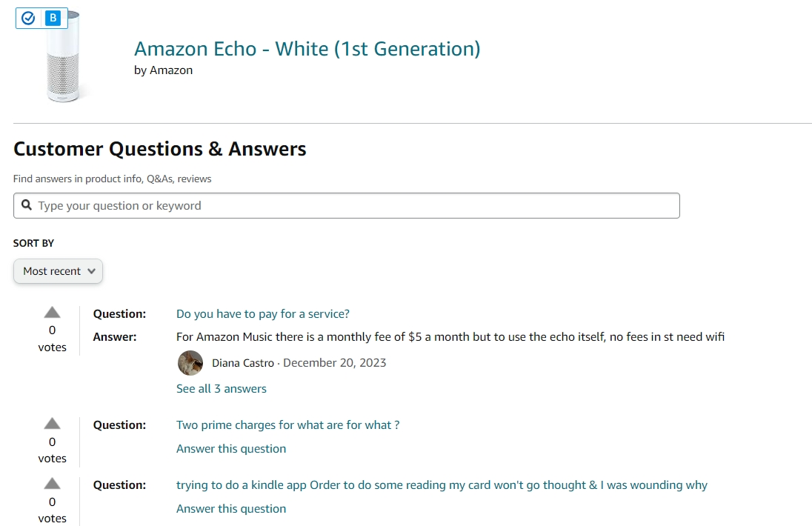This screenshot has width=812, height=526.
Task: Open 'Do you have to pay for a service?' question
Action: click(262, 313)
